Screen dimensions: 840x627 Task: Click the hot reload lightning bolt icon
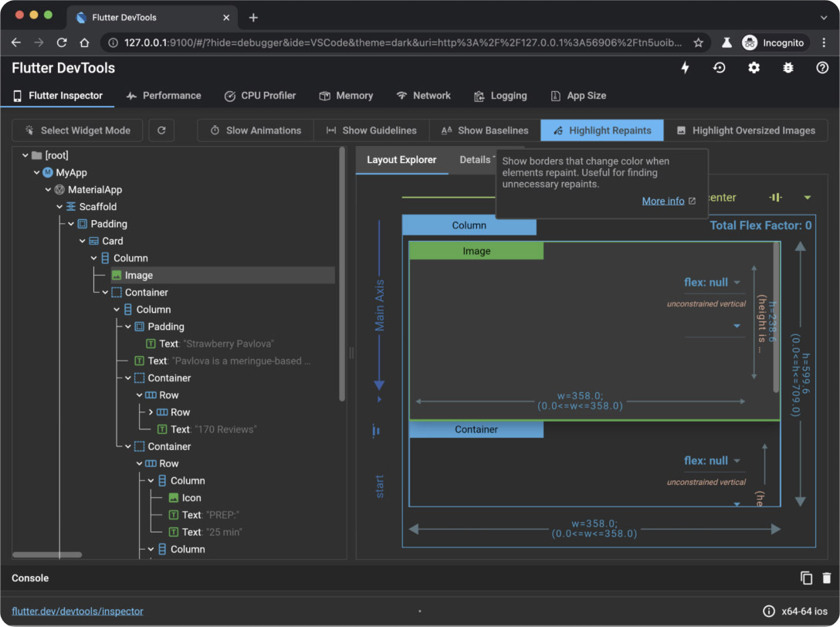685,68
